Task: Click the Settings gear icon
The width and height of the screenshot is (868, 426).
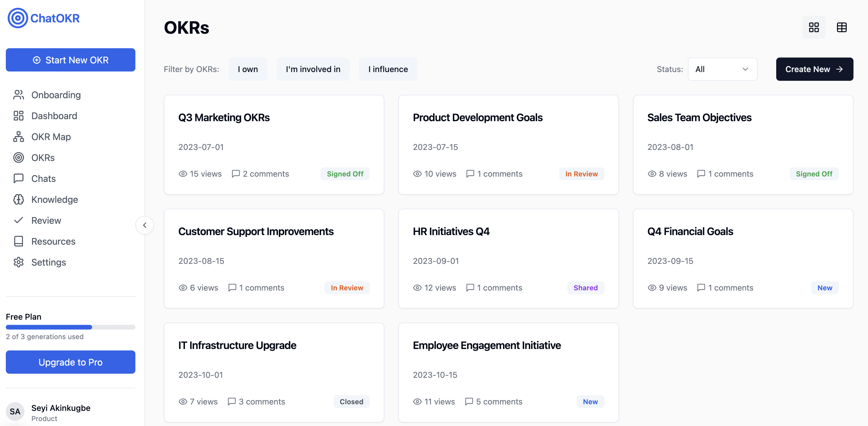Action: (19, 262)
